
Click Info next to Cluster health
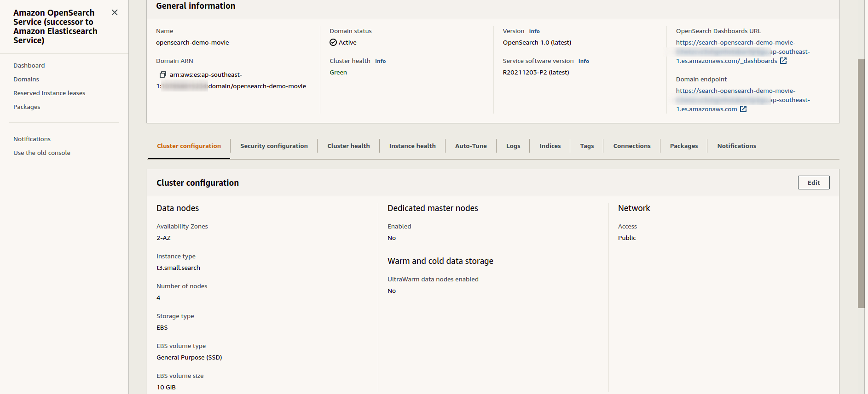tap(381, 61)
